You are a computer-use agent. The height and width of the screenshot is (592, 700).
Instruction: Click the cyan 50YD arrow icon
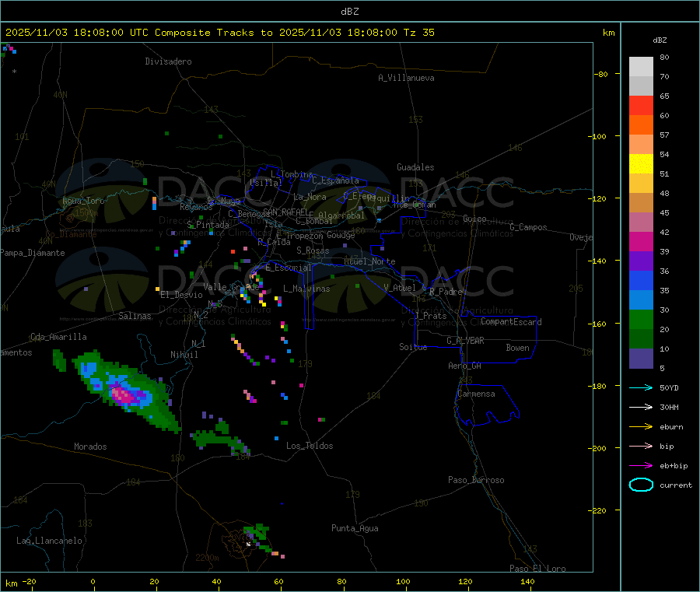(641, 387)
